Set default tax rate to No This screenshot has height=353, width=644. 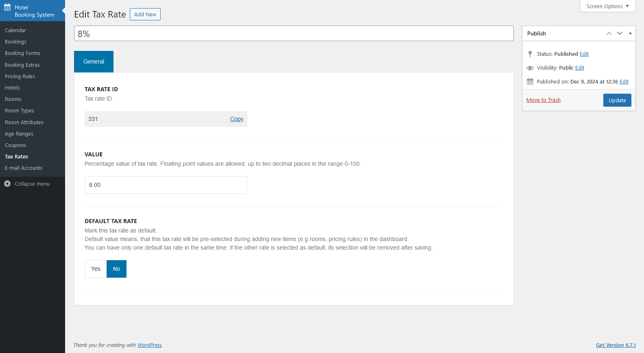pyautogui.click(x=116, y=269)
